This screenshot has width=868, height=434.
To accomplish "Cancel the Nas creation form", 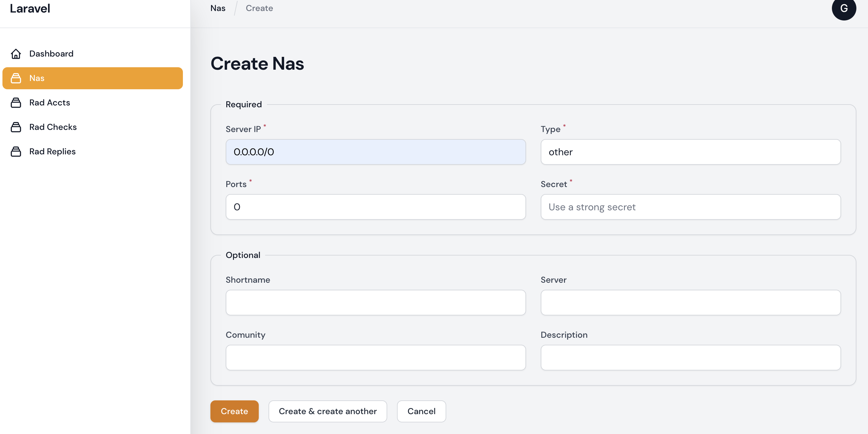I will point(421,411).
